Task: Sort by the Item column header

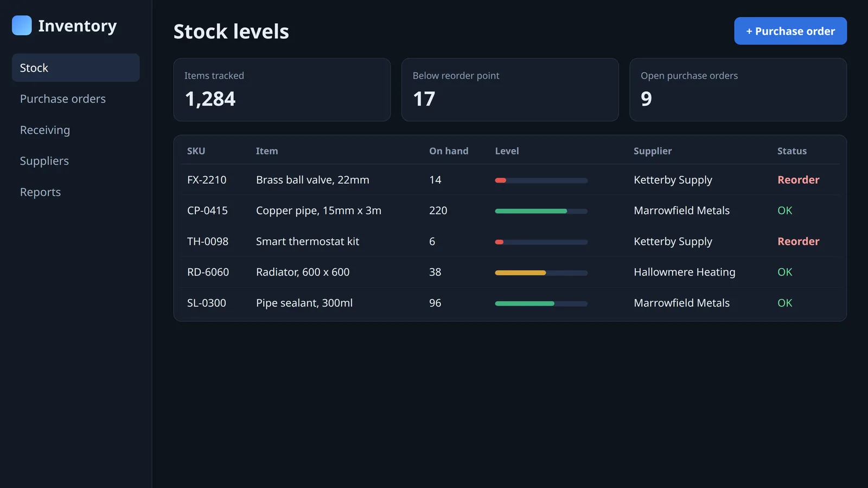Action: point(267,151)
